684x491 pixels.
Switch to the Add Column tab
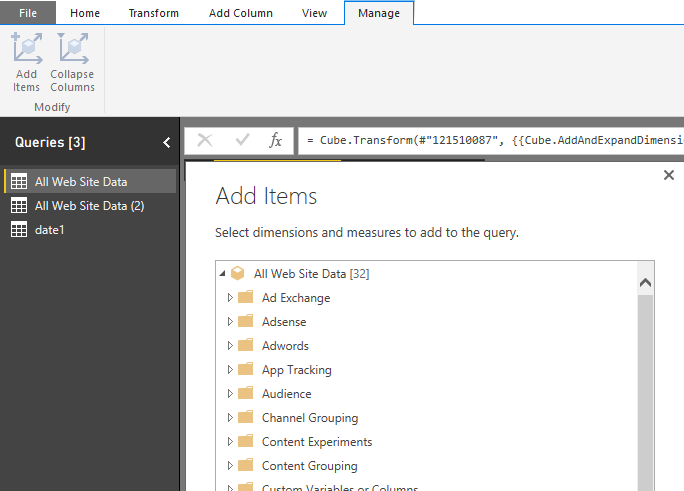pyautogui.click(x=241, y=13)
